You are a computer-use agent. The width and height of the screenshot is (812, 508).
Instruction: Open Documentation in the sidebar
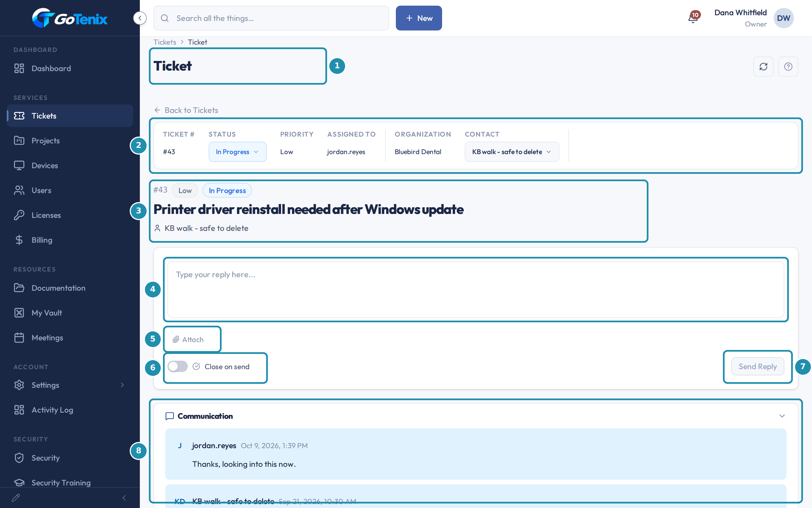[x=70, y=288]
